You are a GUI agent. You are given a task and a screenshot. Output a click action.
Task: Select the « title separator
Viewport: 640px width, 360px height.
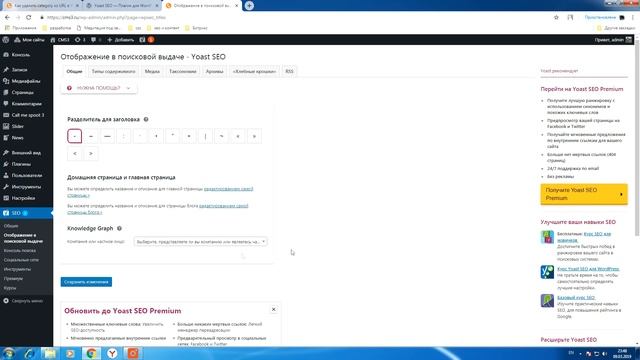(238, 136)
